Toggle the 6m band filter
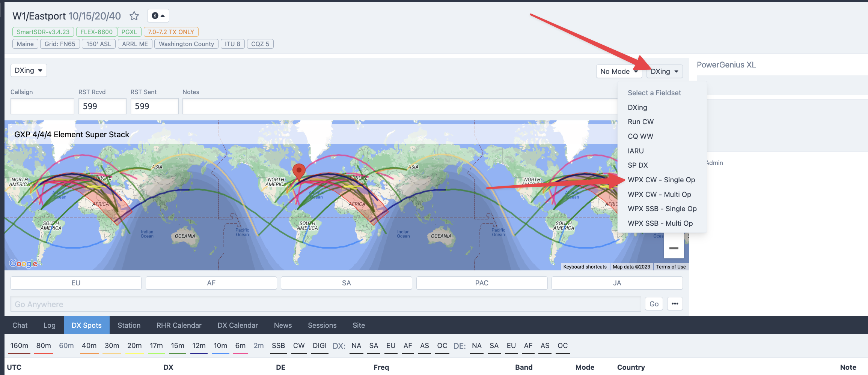Image resolution: width=868 pixels, height=375 pixels. (240, 346)
